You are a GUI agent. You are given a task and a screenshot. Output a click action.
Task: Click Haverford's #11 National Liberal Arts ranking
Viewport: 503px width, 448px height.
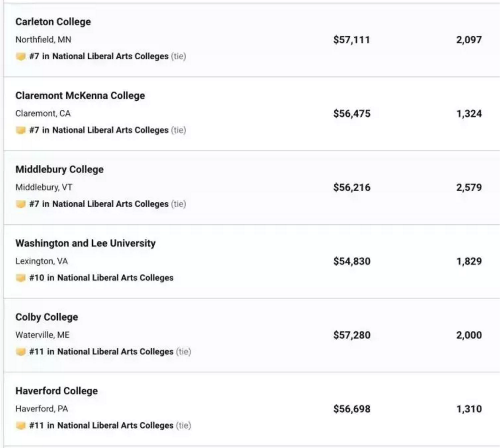click(101, 426)
